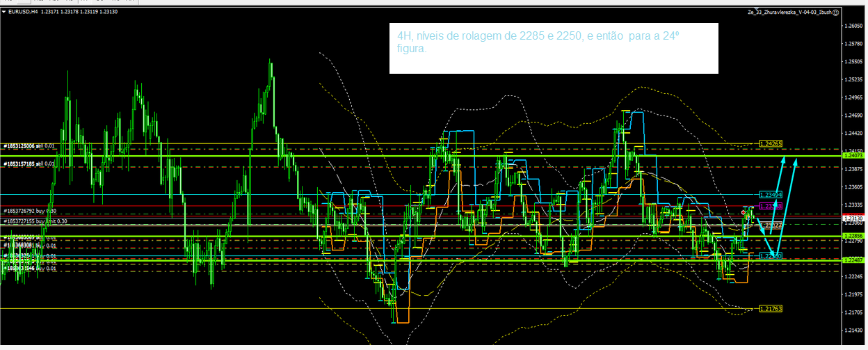Image resolution: width=868 pixels, height=350 pixels.
Task: Click the 1.25235 value on price scale
Action: tap(853, 79)
